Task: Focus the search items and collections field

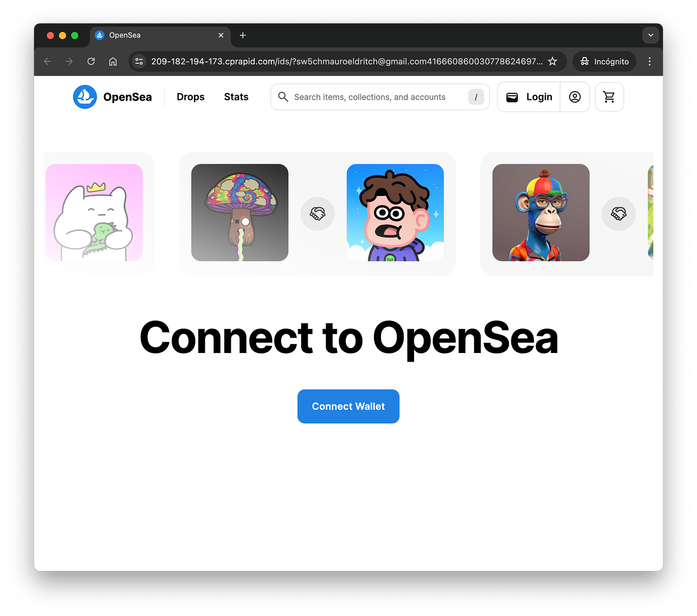Action: pyautogui.click(x=380, y=97)
